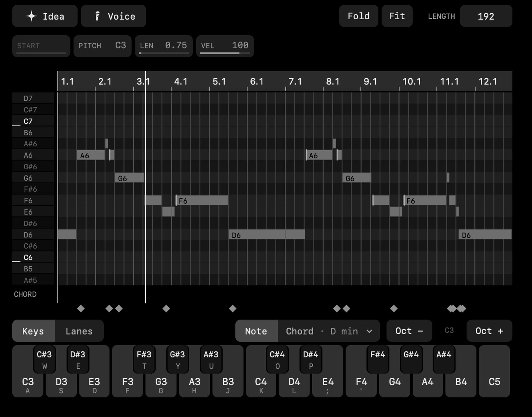Select the last D6 note block
Screen dimensions: 532x417
485,234
